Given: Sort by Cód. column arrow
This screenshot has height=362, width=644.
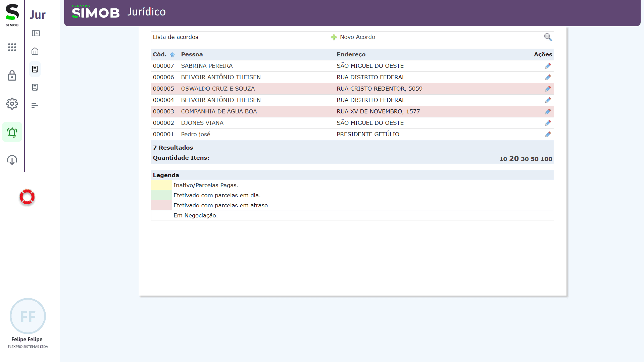Looking at the screenshot, I should click(x=172, y=55).
